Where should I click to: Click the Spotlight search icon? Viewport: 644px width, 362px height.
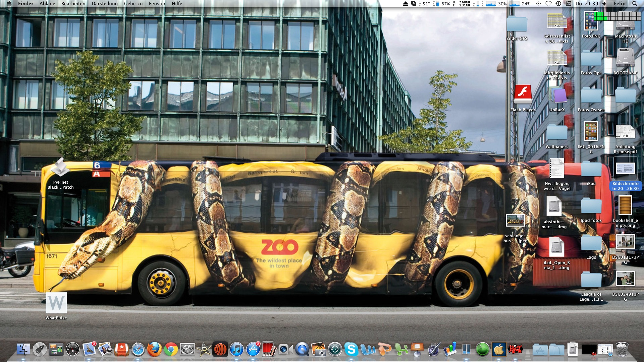635,4
